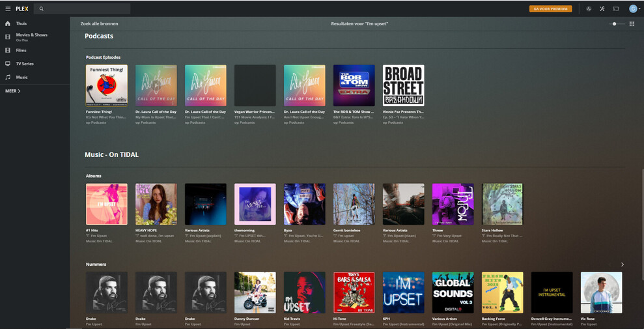Click the Podcast Episodes subheading
The width and height of the screenshot is (644, 329).
point(103,57)
